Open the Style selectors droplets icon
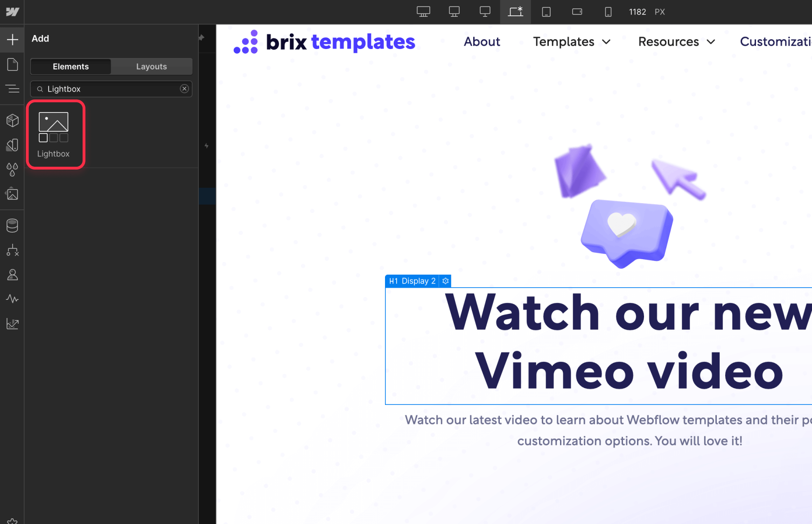 click(12, 170)
